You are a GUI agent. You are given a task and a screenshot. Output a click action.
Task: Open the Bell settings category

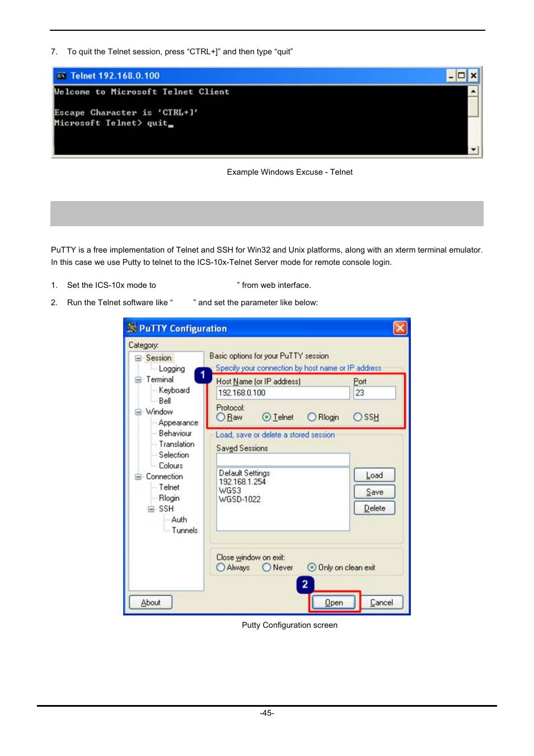click(x=165, y=401)
